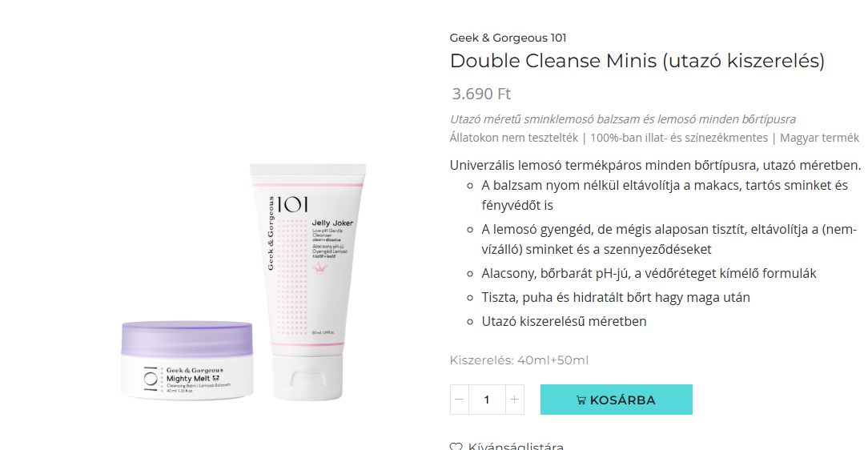Click the Kiszerelés: 40ml+50ml text
Viewport: 868px width, 450px height.
pos(519,360)
